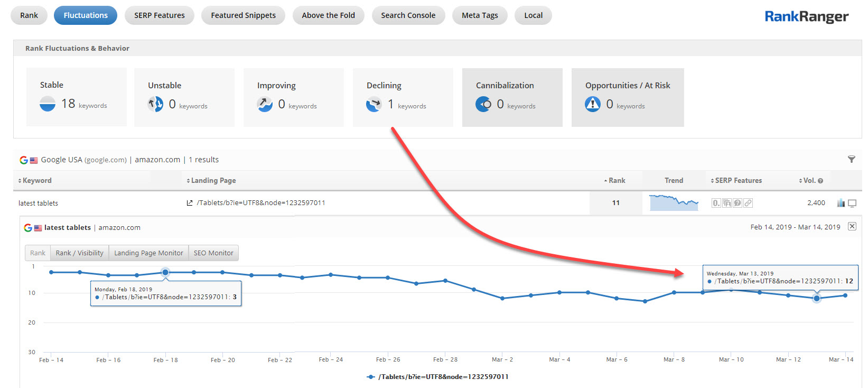Click the bar chart icon in latest tablets row
Screen dimensions: 868x388
(841, 203)
